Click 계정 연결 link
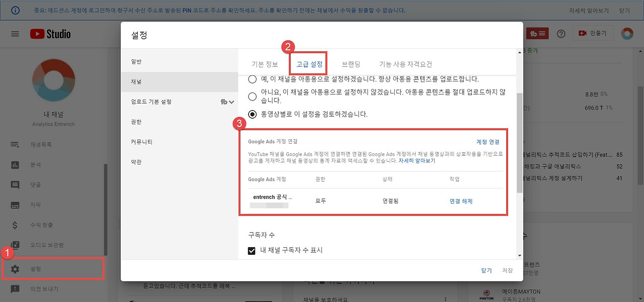 488,142
